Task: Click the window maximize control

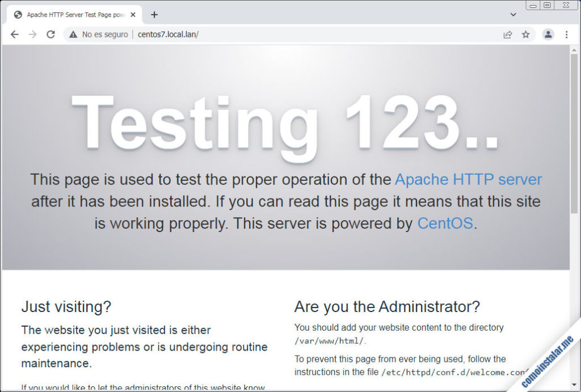Action: tap(546, 5)
